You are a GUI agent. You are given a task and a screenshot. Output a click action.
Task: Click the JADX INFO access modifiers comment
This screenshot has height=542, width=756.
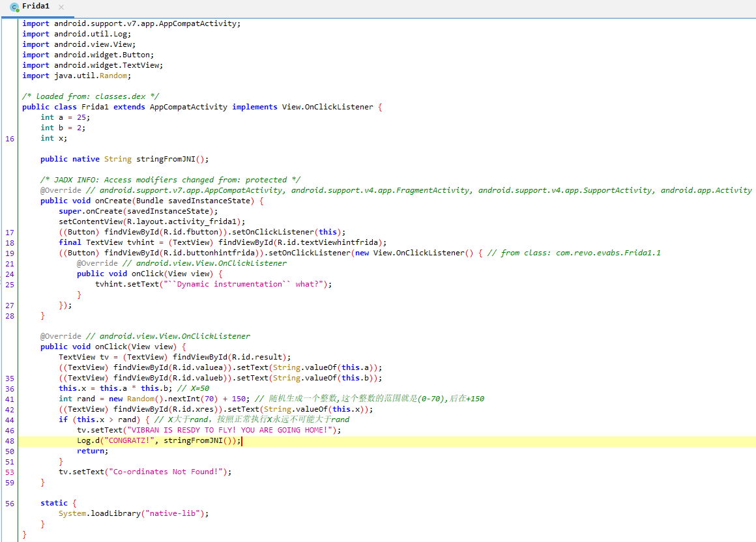(170, 180)
